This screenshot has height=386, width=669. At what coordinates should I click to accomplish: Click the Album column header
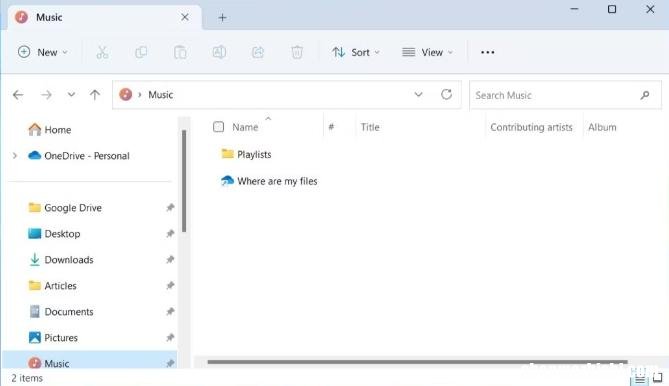point(602,127)
